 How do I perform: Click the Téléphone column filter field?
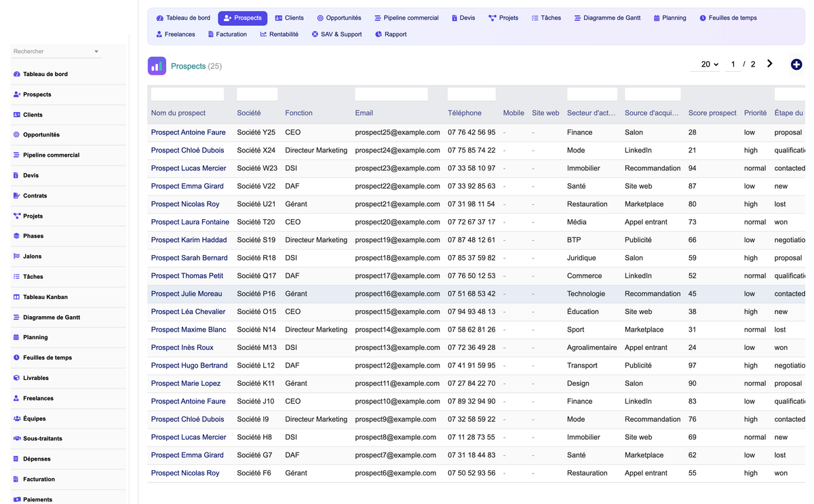471,94
